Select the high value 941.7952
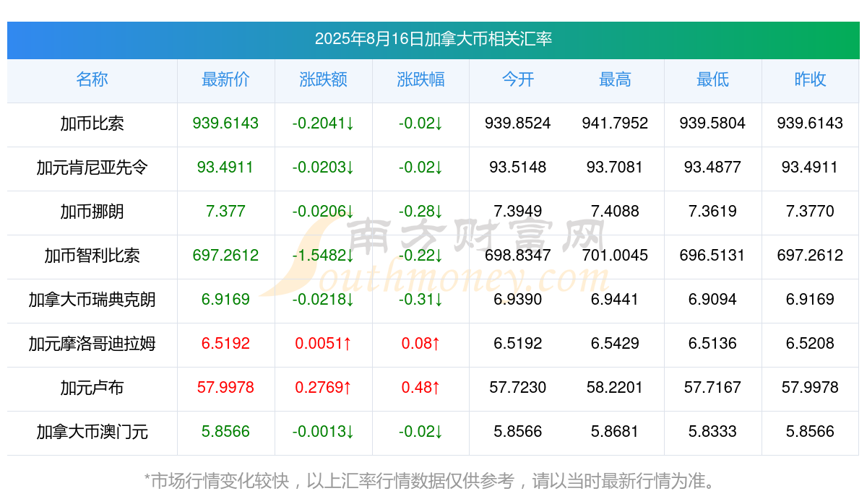Screen dimensions: 867x504 coord(615,123)
